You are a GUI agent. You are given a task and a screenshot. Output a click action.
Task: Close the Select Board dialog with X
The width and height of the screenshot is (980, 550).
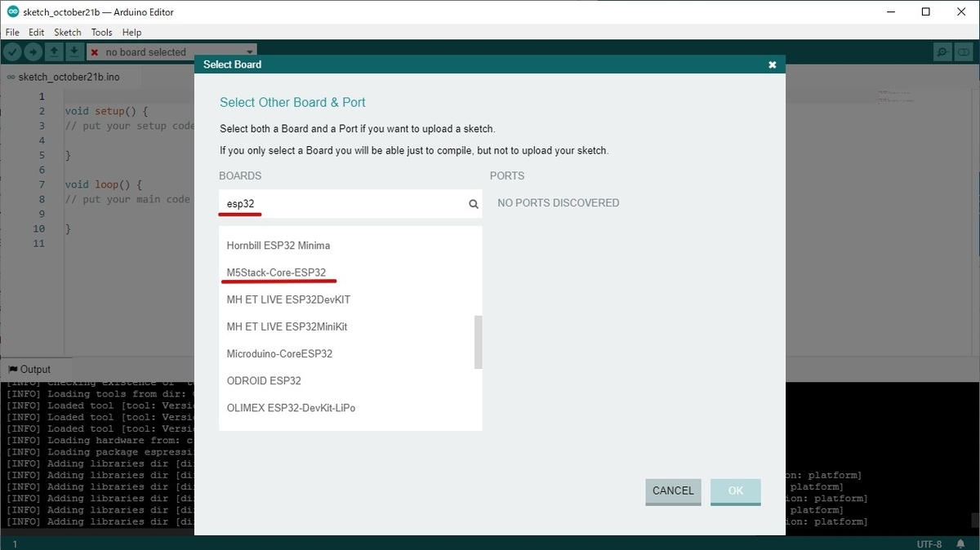tap(773, 64)
